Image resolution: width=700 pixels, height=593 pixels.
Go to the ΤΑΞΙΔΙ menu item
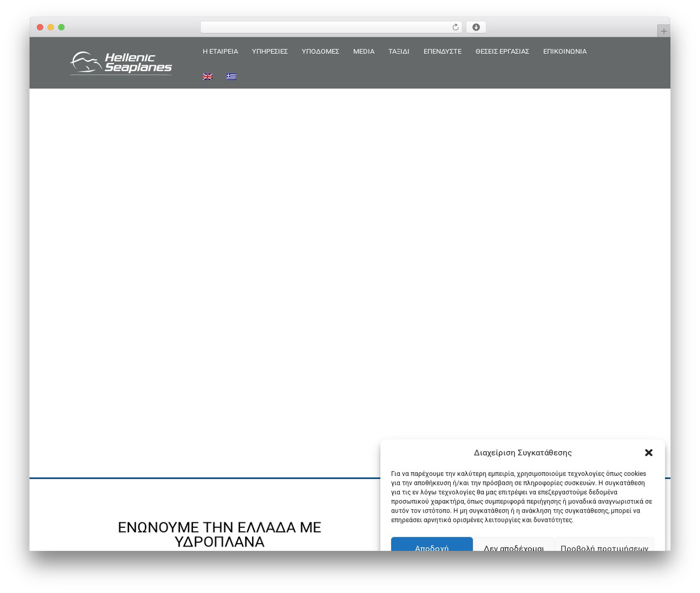click(399, 51)
